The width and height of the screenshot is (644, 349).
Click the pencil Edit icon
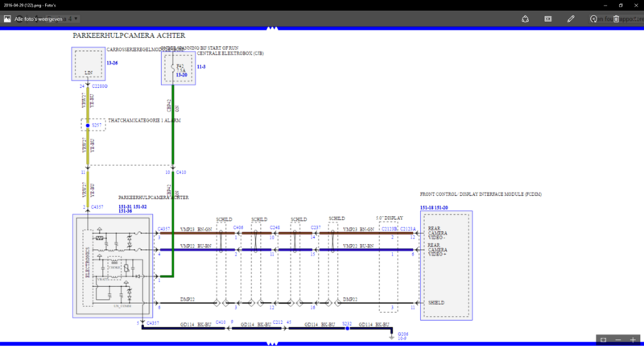point(571,17)
